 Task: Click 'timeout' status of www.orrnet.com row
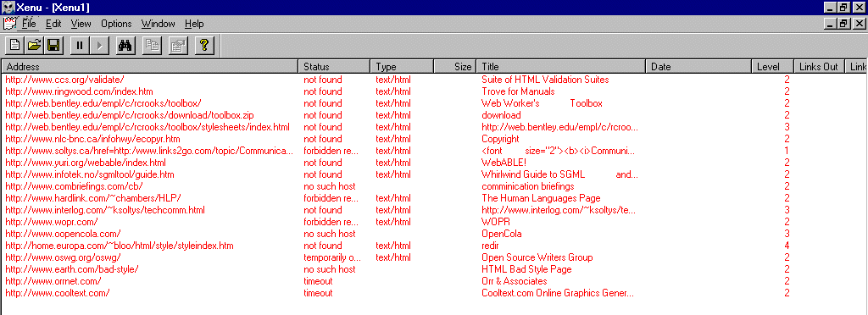click(x=319, y=281)
